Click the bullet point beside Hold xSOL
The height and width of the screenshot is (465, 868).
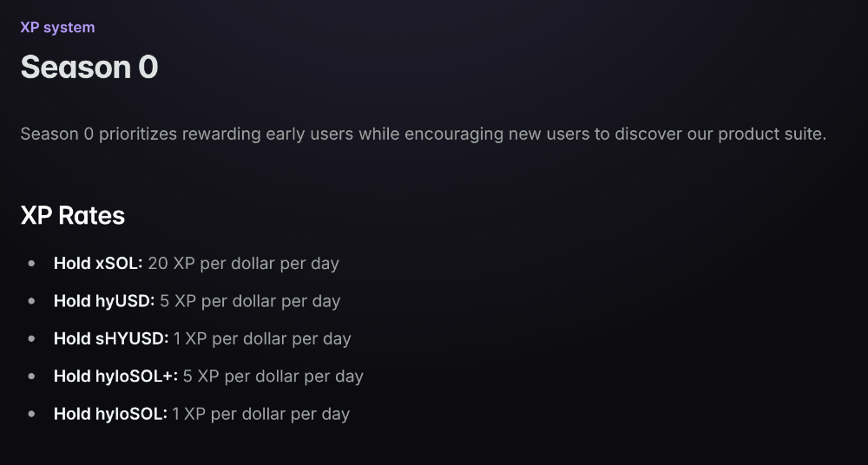tap(32, 263)
